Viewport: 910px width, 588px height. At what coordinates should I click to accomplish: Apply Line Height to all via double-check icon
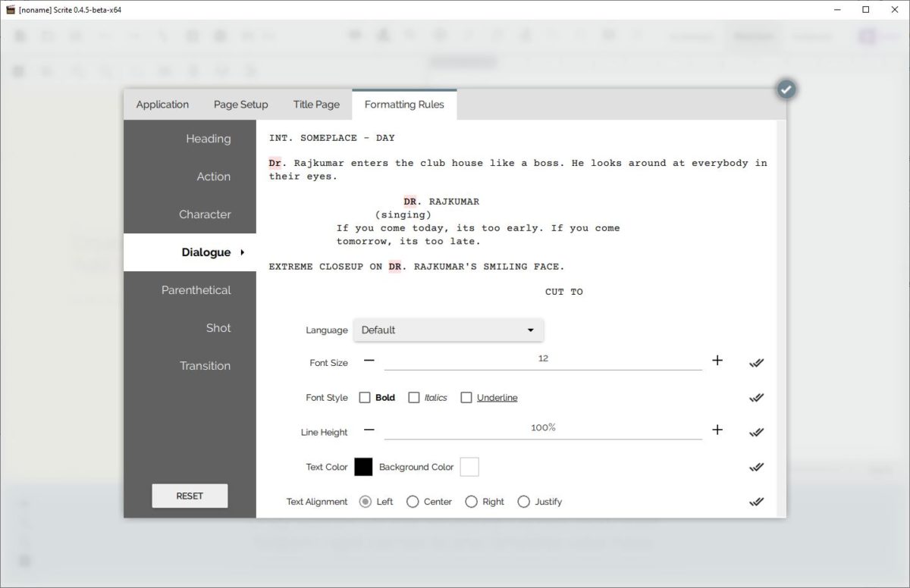756,433
